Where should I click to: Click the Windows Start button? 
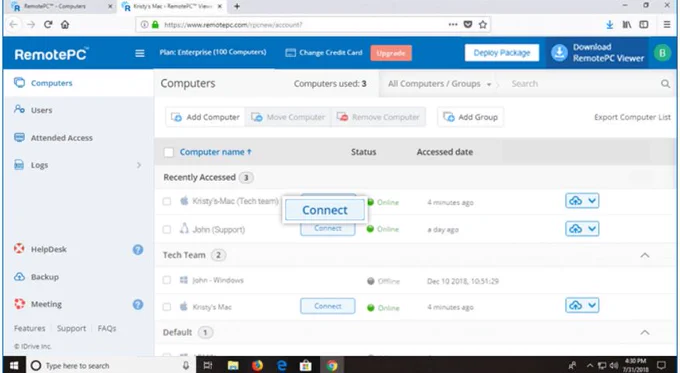coord(14,366)
